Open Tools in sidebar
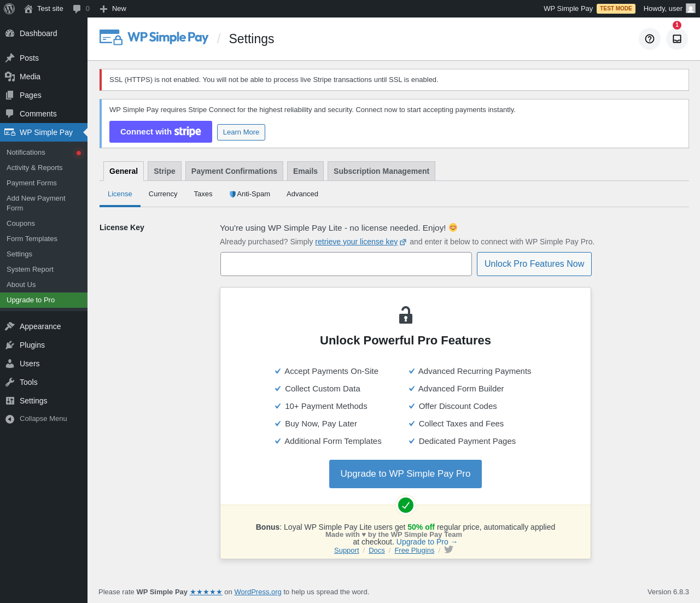 point(44,382)
